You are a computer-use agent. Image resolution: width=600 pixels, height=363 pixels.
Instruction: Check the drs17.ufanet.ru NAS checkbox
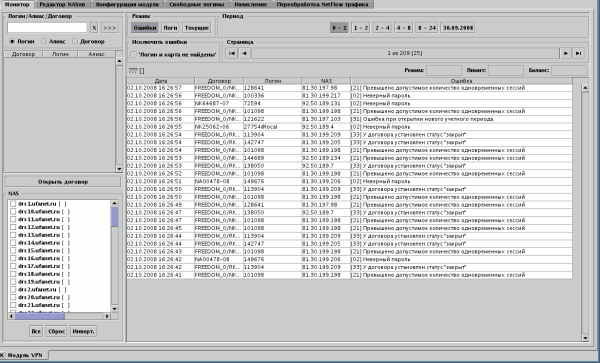point(13,266)
